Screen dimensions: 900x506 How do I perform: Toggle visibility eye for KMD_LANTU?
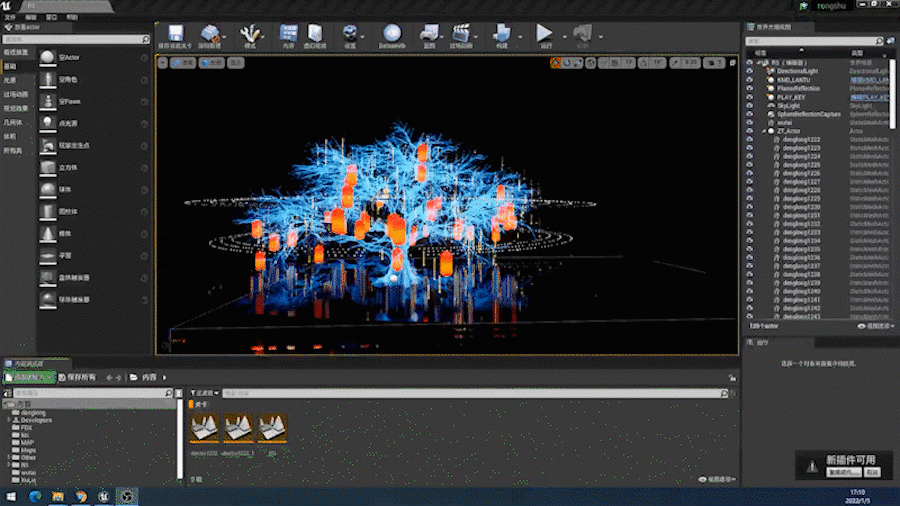pos(750,80)
